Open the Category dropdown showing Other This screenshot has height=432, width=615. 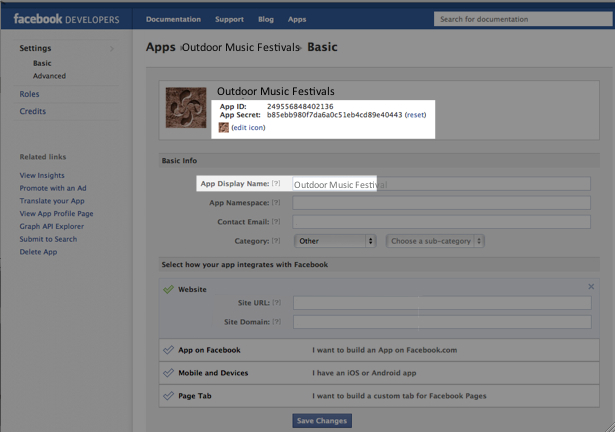point(335,241)
